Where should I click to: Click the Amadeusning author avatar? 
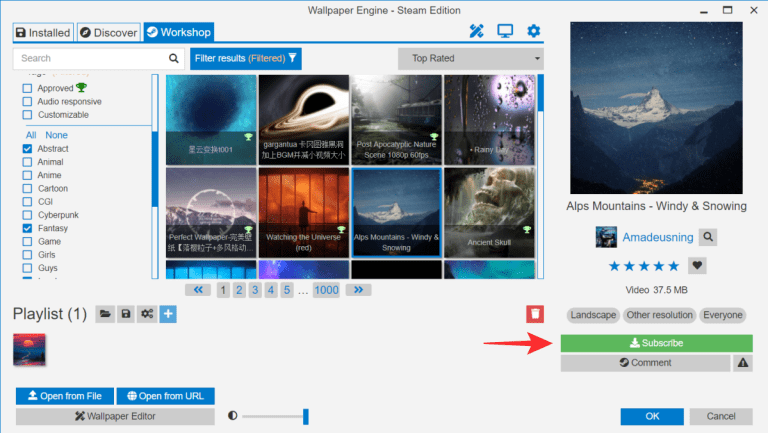tap(606, 237)
